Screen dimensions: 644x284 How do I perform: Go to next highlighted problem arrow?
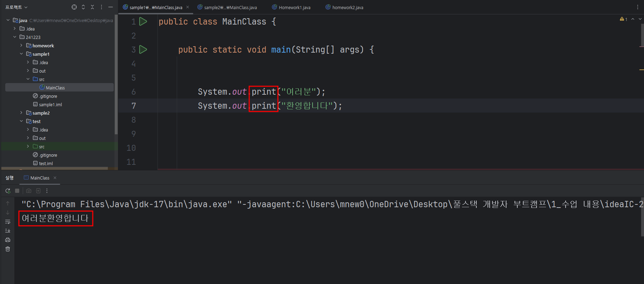pos(640,19)
